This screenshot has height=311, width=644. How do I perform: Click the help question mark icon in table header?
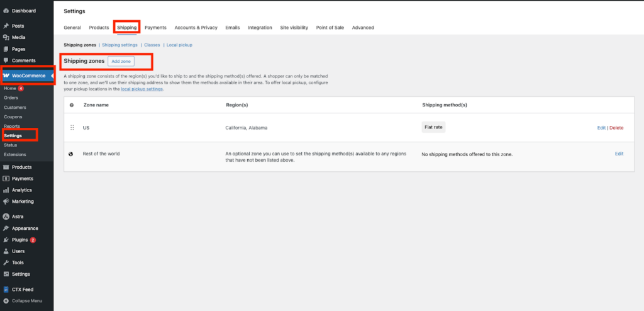tap(72, 105)
